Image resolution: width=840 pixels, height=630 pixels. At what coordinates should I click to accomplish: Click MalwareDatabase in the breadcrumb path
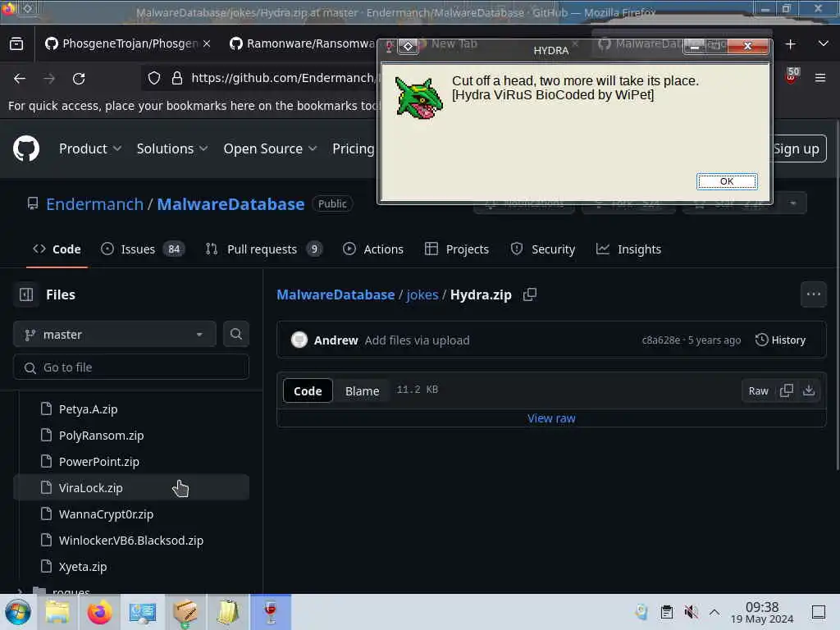pos(336,294)
